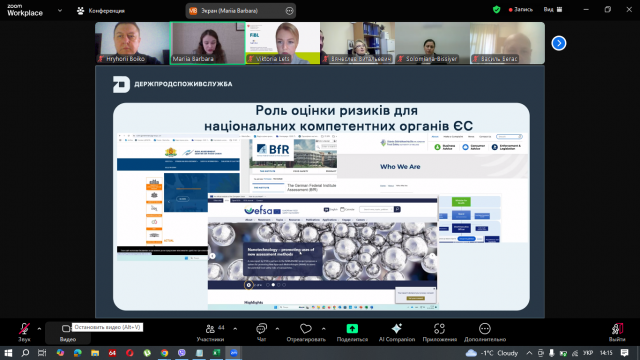
Task: Click the green encryption shield icon
Action: tap(496, 10)
